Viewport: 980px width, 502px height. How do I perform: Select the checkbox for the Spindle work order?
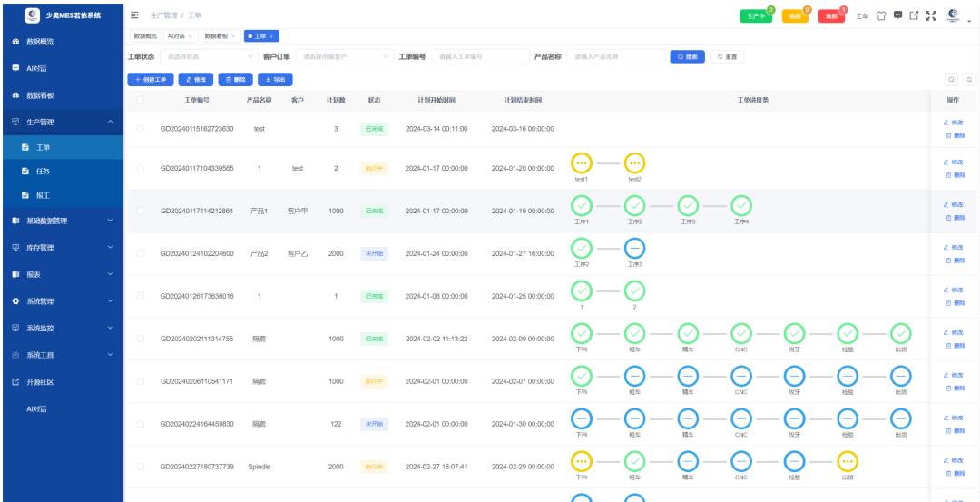(141, 467)
